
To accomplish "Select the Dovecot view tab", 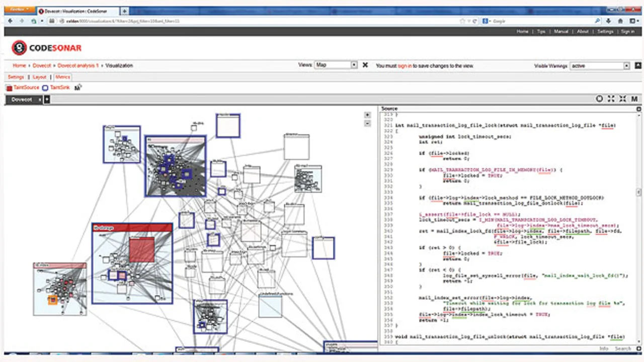I will [21, 100].
